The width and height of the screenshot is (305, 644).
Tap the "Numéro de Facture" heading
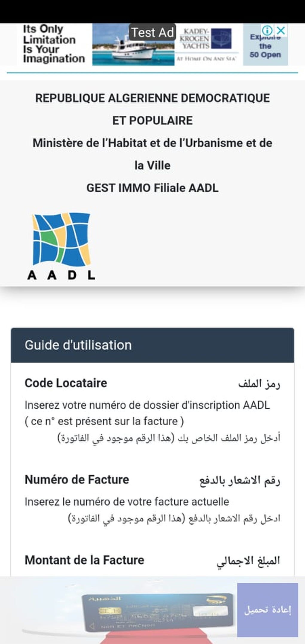click(77, 479)
